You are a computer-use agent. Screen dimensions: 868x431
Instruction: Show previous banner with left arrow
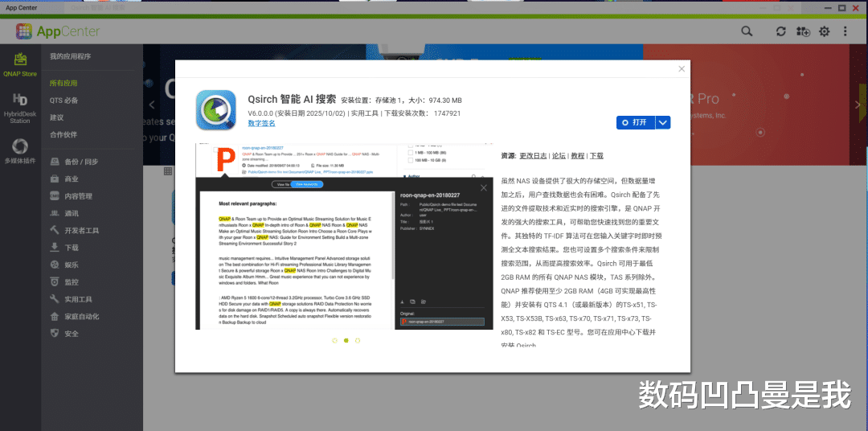[x=152, y=105]
